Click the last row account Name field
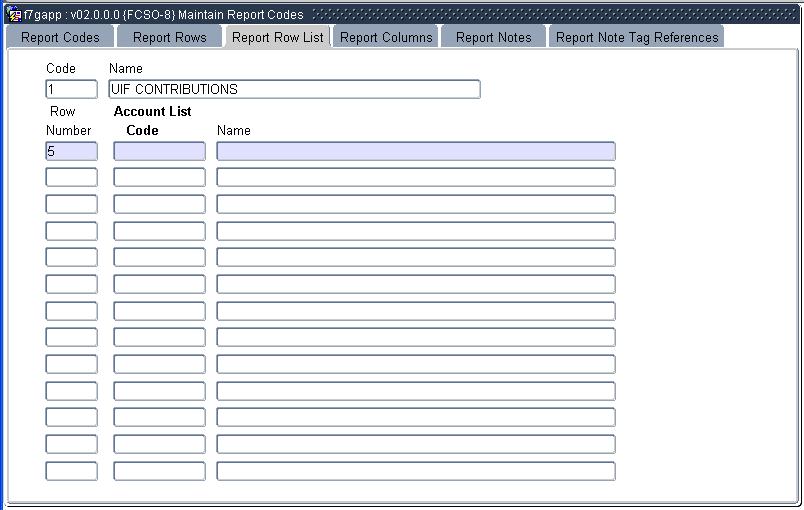The height and width of the screenshot is (510, 804). tap(415, 470)
